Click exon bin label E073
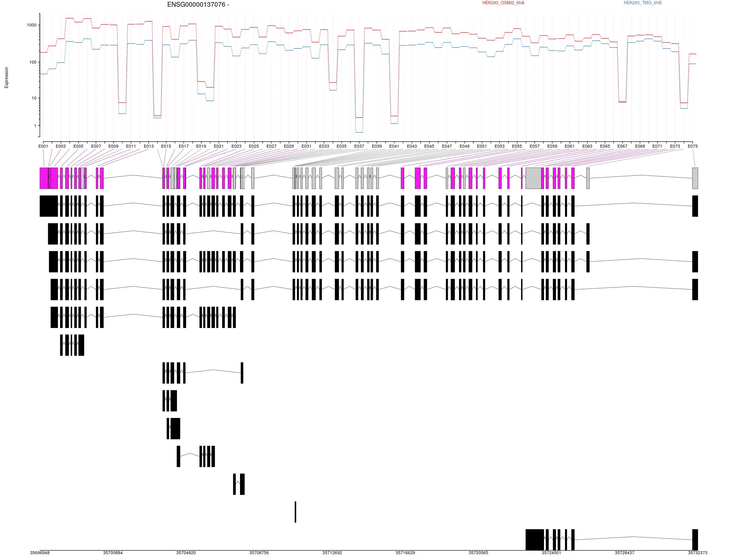 pyautogui.click(x=675, y=146)
